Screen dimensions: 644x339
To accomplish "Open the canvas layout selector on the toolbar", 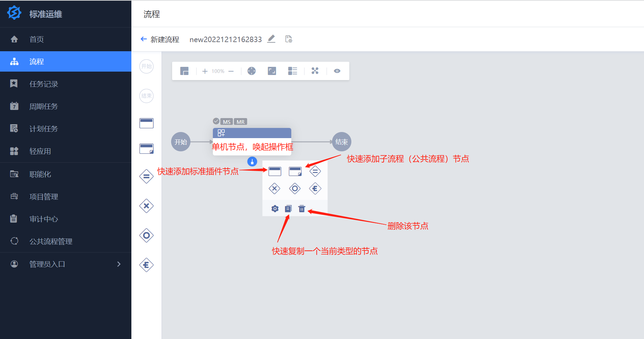I will pos(185,71).
